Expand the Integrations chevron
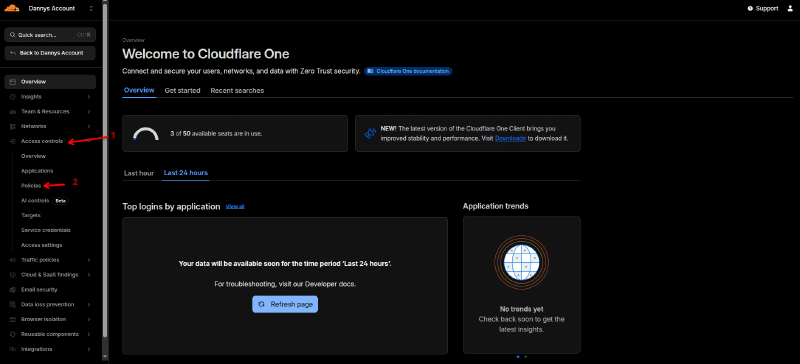Image resolution: width=800 pixels, height=364 pixels. click(89, 349)
